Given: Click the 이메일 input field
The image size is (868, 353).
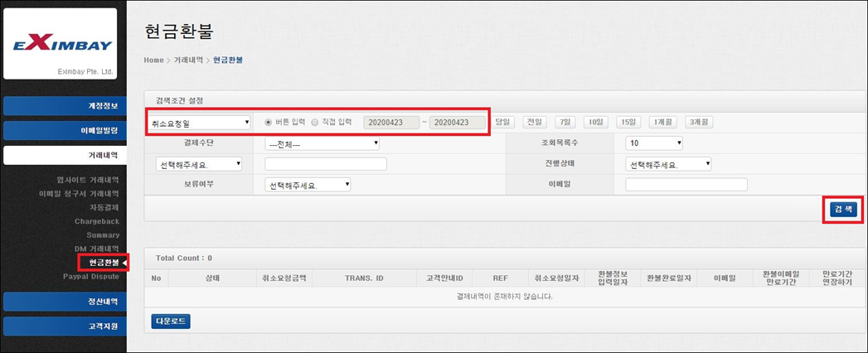Looking at the screenshot, I should click(686, 184).
